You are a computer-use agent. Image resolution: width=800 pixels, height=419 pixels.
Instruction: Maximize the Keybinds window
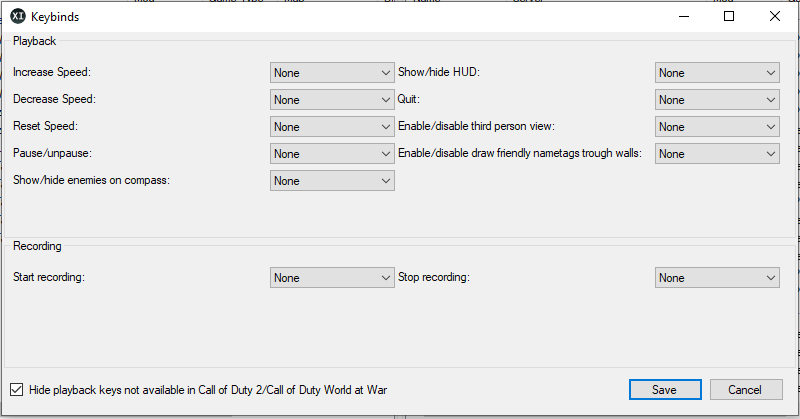[729, 16]
